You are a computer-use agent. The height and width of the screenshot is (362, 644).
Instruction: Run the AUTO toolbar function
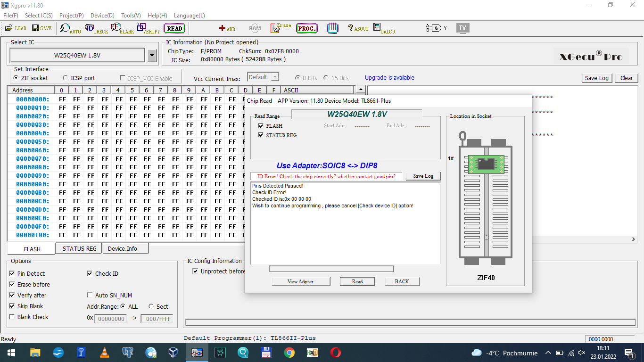(71, 29)
